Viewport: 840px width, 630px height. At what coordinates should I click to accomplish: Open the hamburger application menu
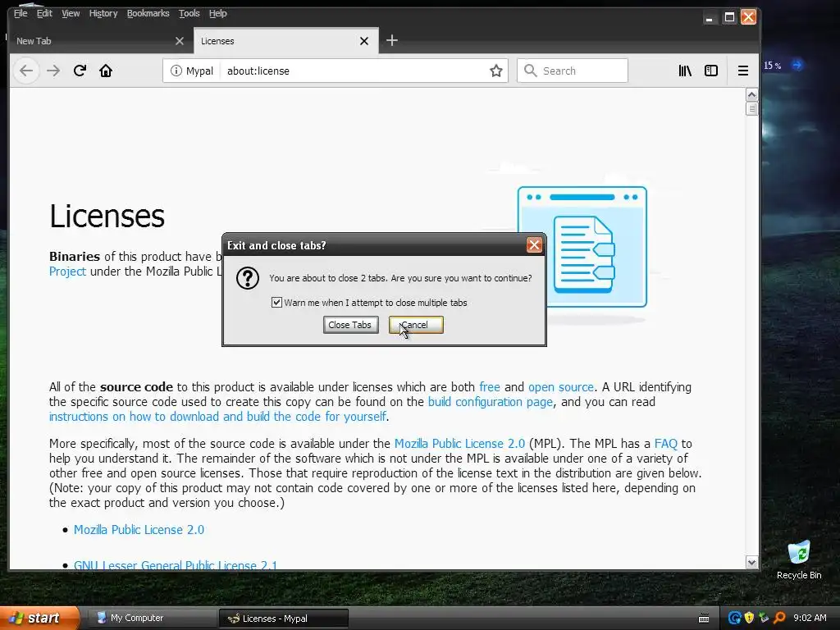coord(743,71)
